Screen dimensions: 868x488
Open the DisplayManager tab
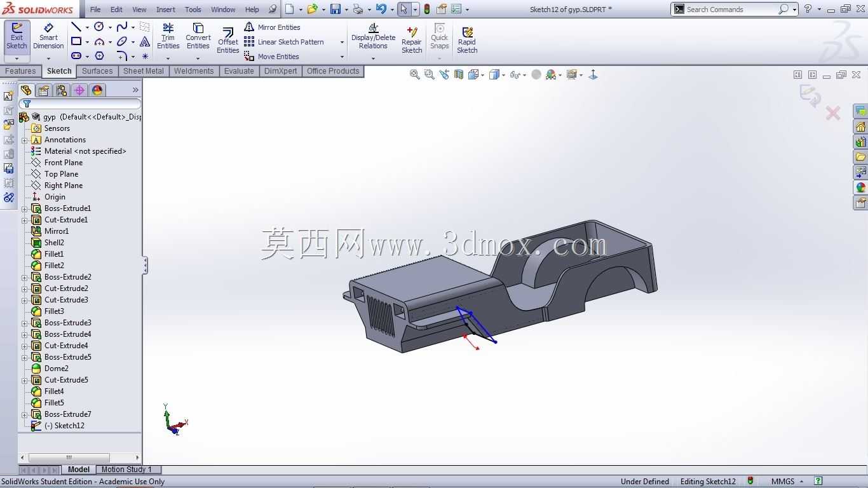[97, 90]
